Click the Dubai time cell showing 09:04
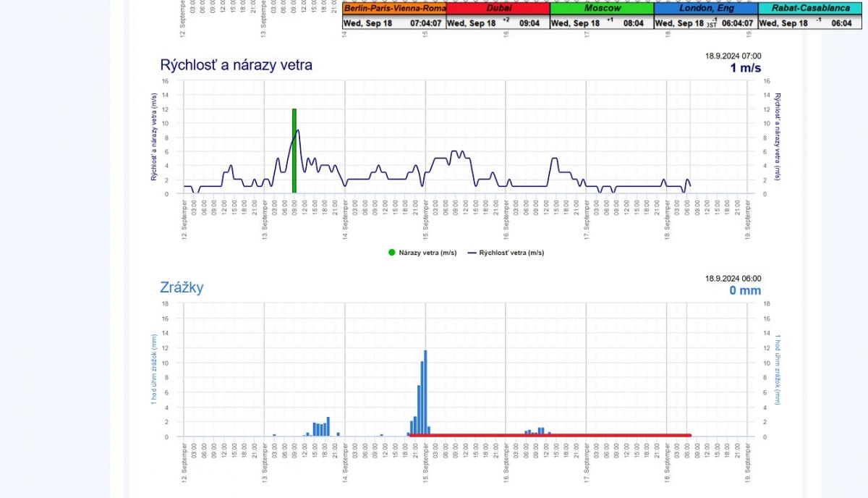868x498 pixels. [529, 23]
